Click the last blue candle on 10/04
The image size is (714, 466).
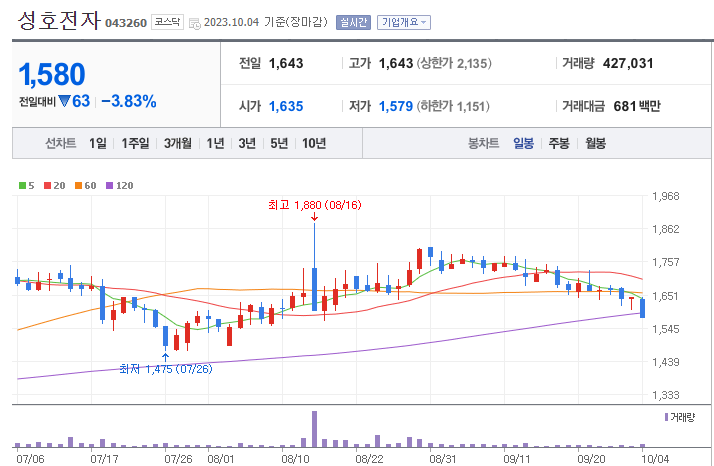pyautogui.click(x=643, y=308)
